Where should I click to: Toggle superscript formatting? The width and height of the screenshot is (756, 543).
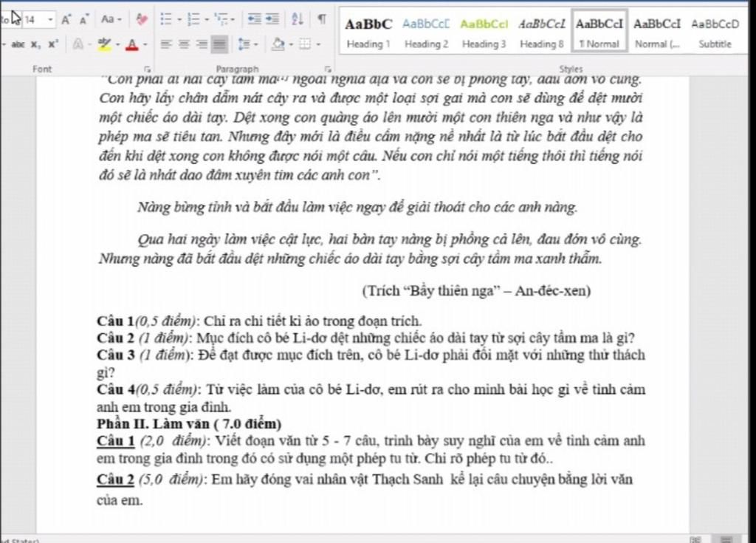click(x=52, y=44)
